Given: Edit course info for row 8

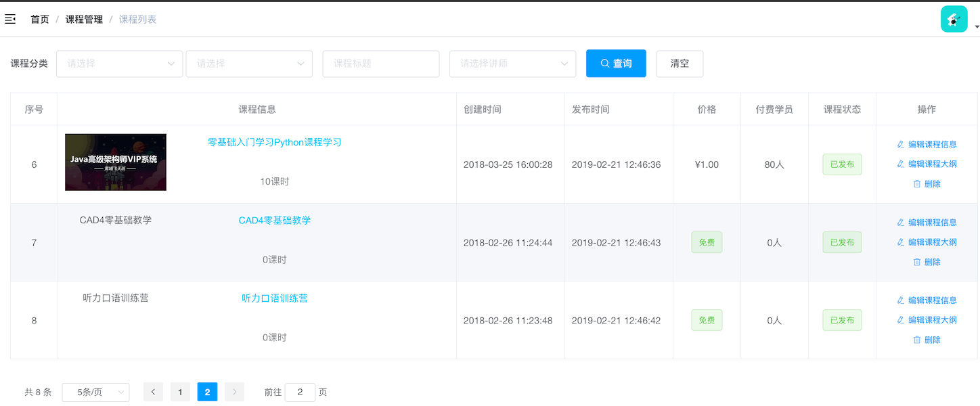Looking at the screenshot, I should 927,300.
